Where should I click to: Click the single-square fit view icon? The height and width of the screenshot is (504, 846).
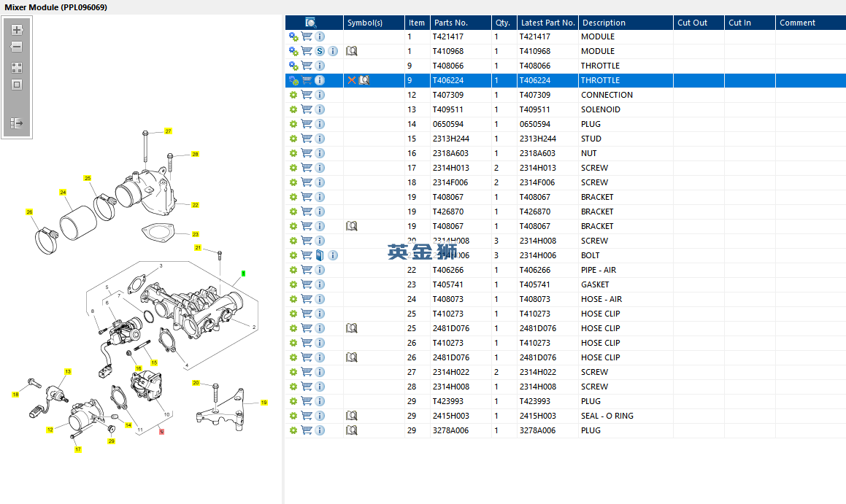(x=17, y=85)
